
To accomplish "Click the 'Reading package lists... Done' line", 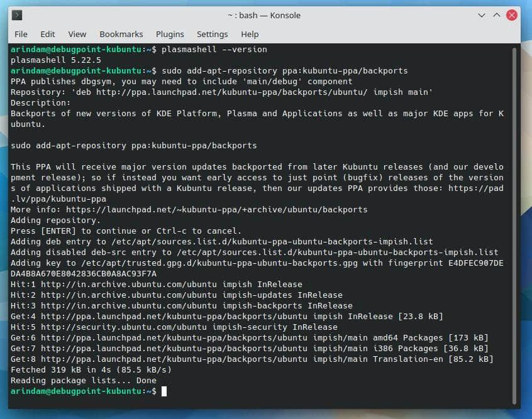I will (x=84, y=380).
